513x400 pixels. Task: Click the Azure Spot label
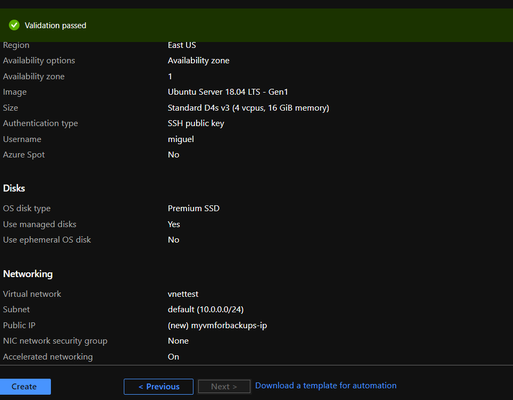[24, 155]
